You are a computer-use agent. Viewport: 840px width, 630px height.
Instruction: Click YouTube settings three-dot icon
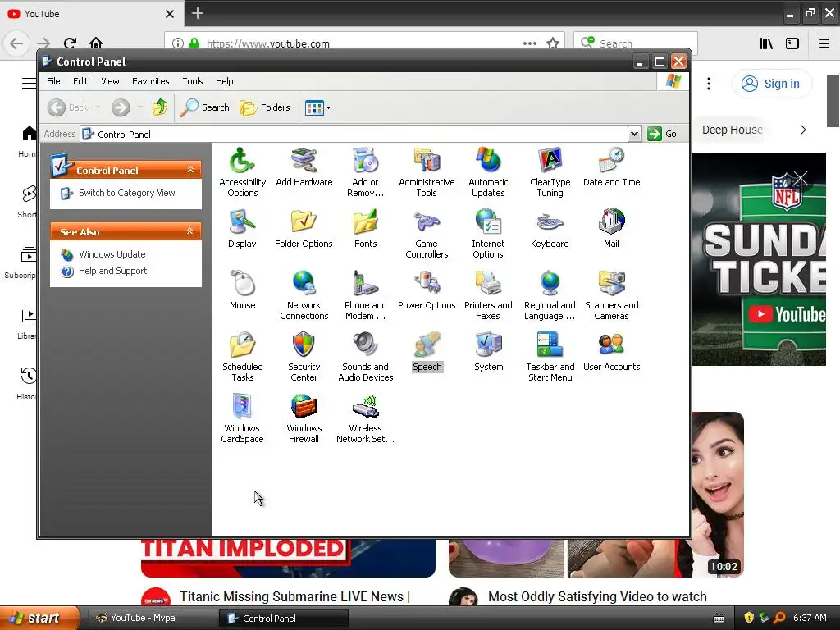click(709, 84)
